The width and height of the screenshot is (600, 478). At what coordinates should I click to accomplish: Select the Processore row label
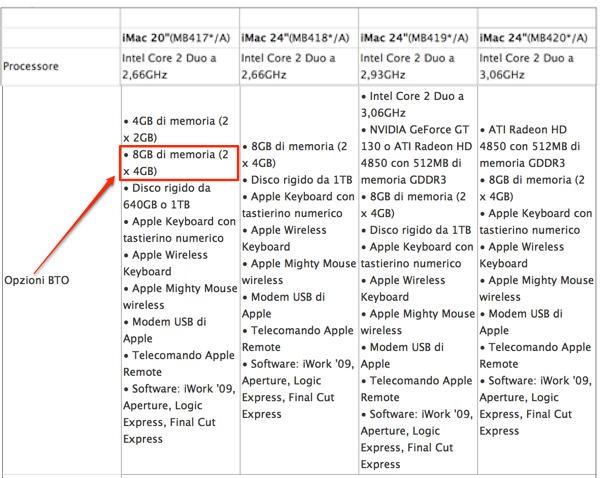(31, 66)
